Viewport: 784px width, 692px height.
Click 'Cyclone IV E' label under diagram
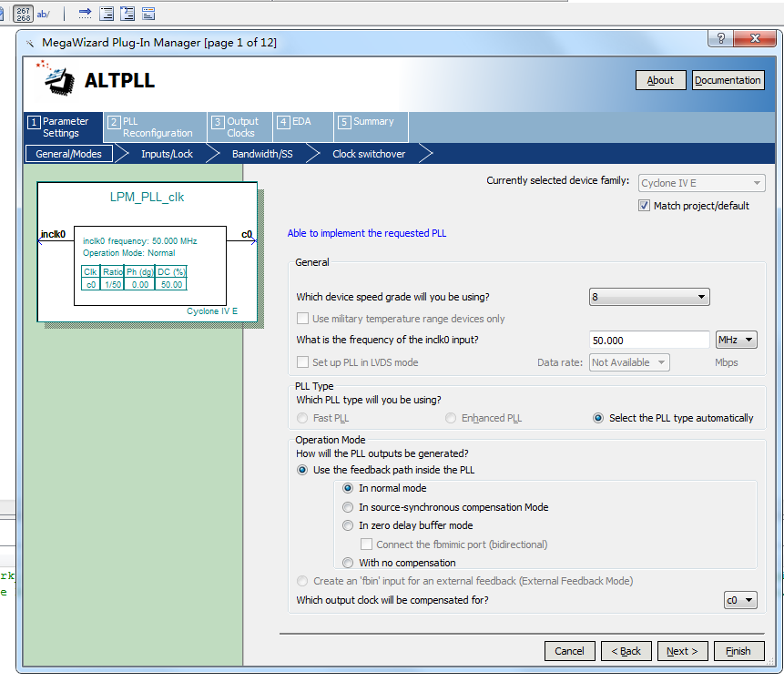point(212,311)
